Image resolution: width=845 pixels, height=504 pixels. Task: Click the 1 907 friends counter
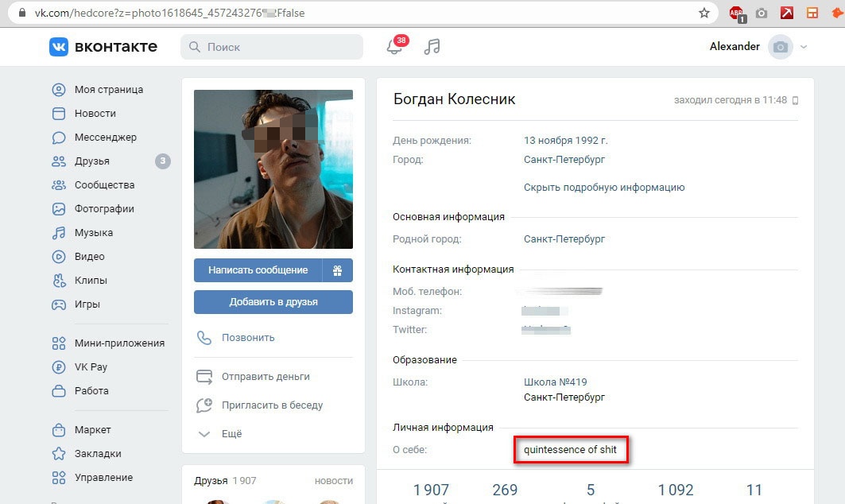tap(431, 490)
